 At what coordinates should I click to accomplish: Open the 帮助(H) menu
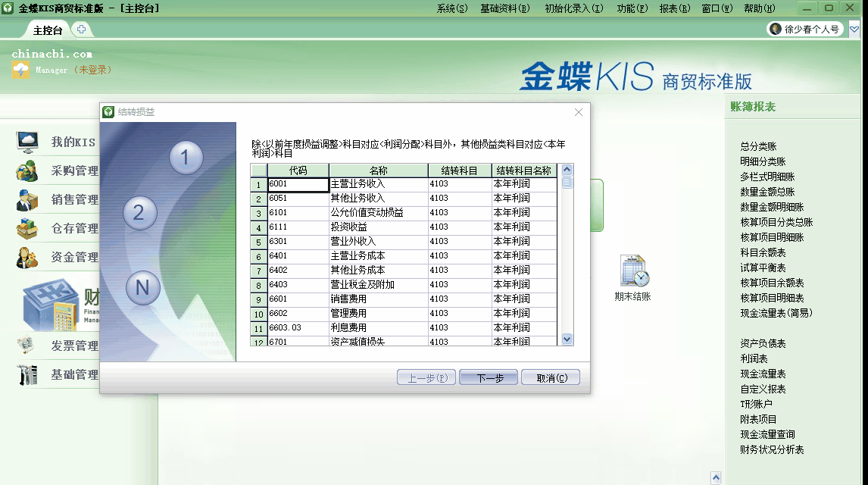tap(760, 7)
